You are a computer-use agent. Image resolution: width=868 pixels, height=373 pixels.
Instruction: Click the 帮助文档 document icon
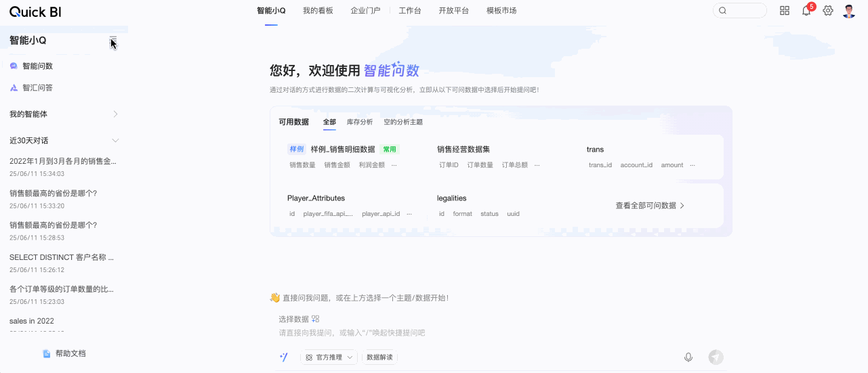[47, 353]
